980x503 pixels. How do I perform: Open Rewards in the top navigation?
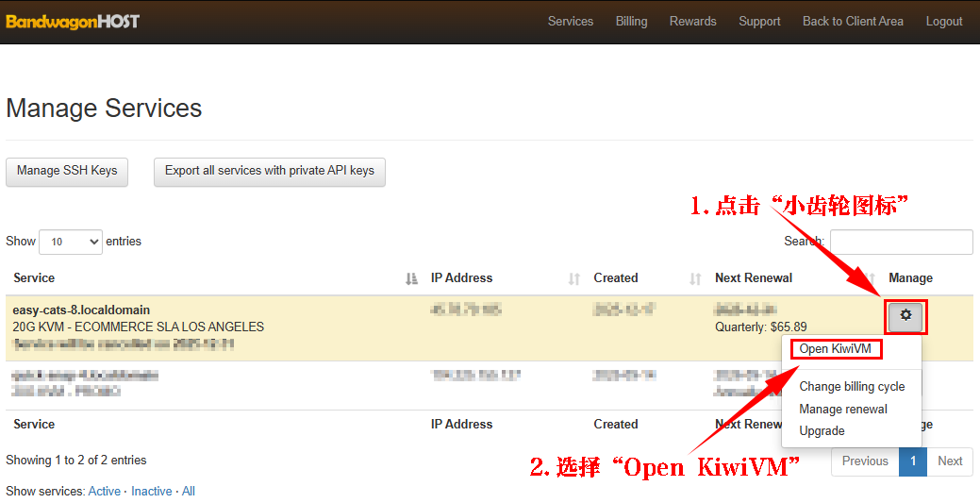[692, 21]
